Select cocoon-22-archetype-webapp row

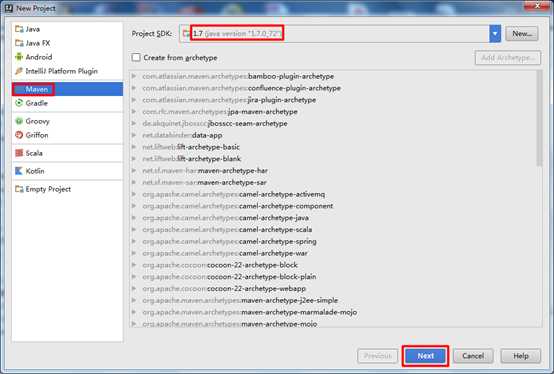click(x=333, y=289)
